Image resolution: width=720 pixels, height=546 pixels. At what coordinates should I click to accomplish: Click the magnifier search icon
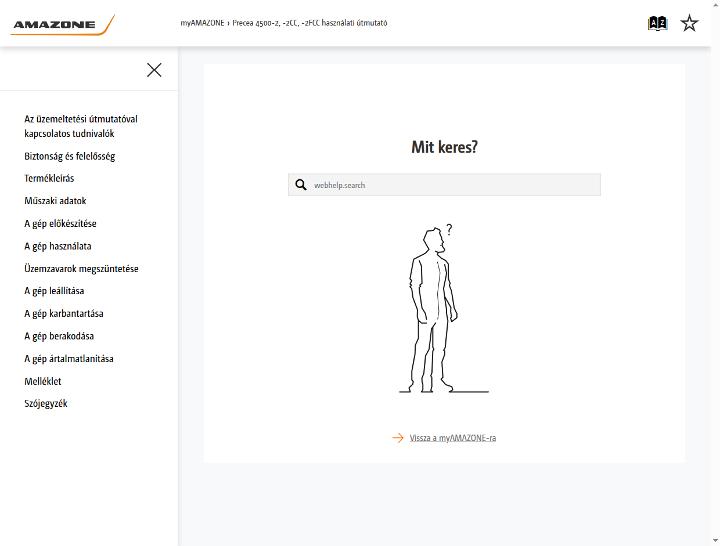[x=301, y=185]
